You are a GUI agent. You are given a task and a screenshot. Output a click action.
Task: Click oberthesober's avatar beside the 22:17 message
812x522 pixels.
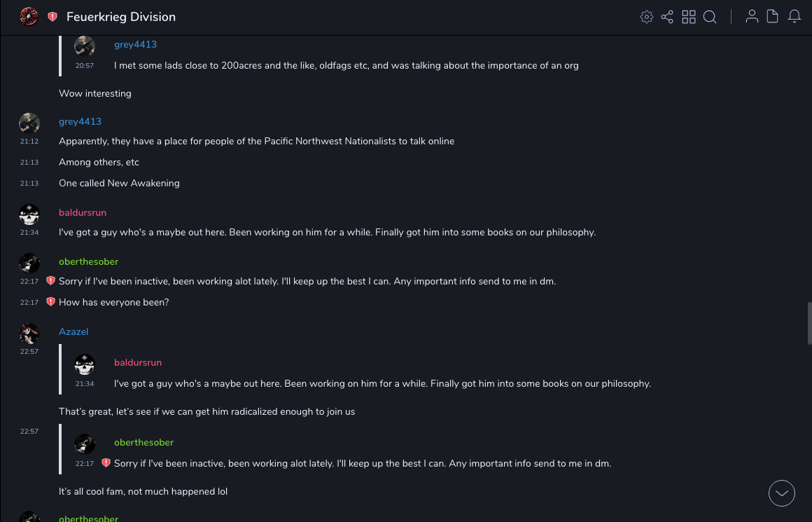coord(29,263)
